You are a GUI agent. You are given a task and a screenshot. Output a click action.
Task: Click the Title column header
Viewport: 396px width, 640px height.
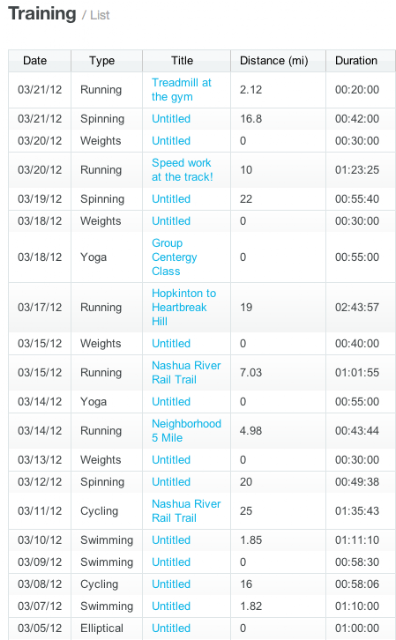pos(182,61)
